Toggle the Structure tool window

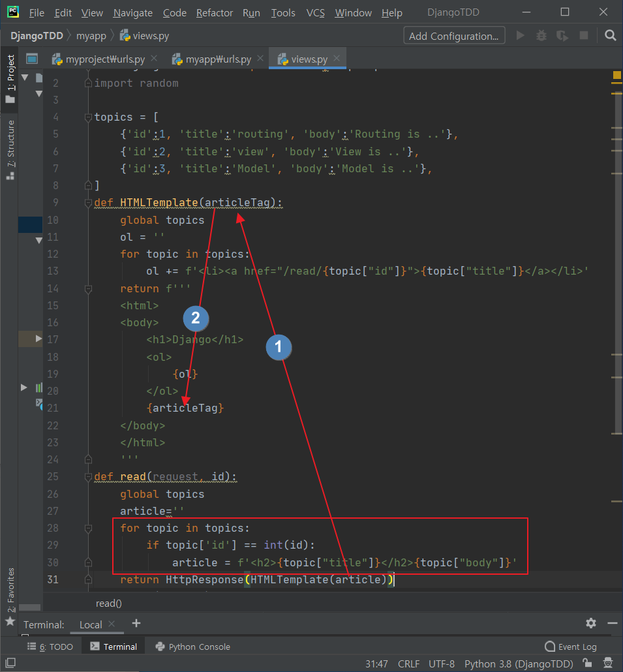(x=10, y=150)
